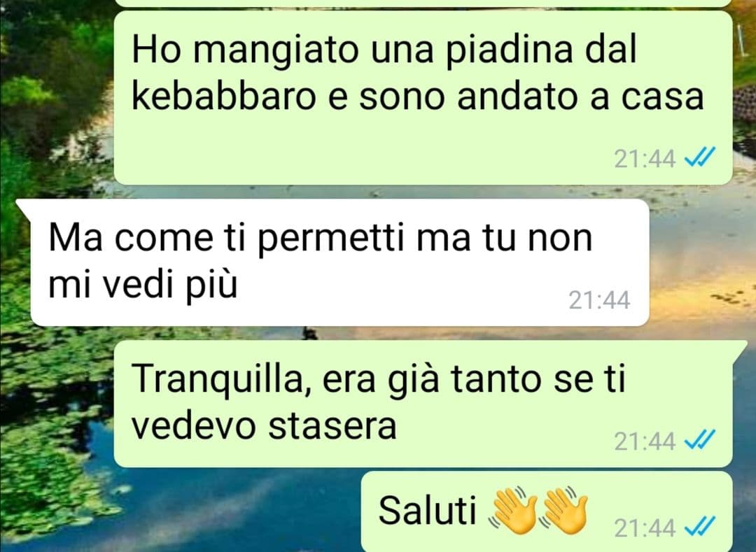Click the blue read ticks on the kebabbaro message
Screen dimensions: 756x552
[699, 157]
